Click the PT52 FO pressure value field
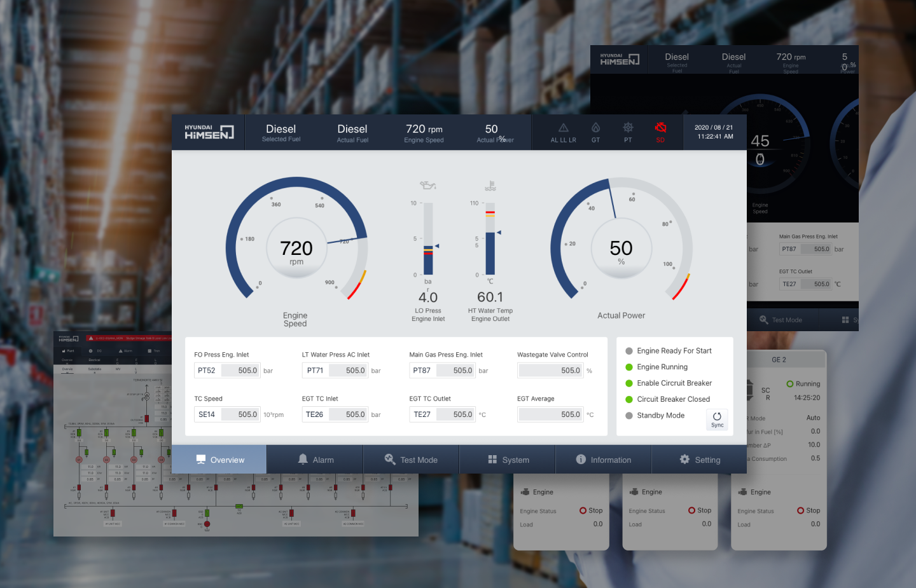The height and width of the screenshot is (588, 916). (x=227, y=371)
